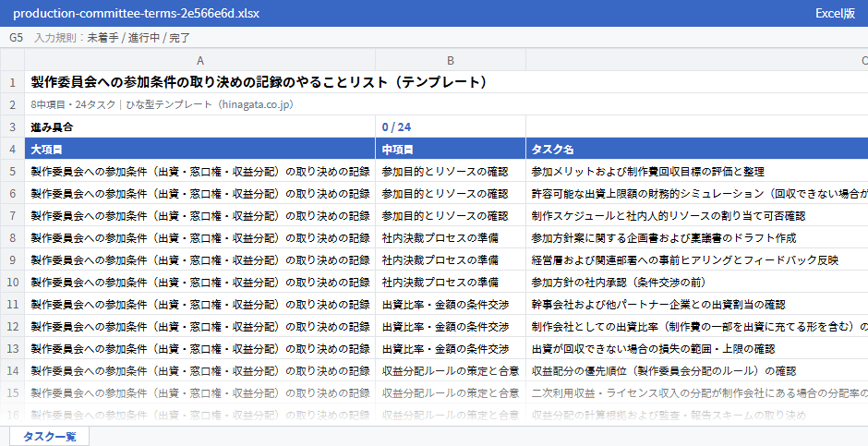Click task 幹事会社および他パートナー企業との出資割当の確認

pyautogui.click(x=658, y=305)
